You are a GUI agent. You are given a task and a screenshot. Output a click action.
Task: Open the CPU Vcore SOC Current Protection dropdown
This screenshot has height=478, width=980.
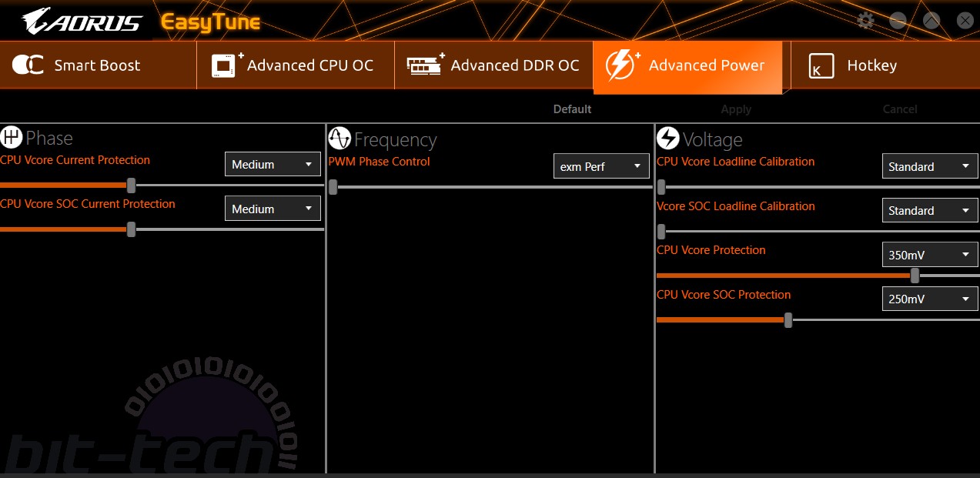click(273, 209)
